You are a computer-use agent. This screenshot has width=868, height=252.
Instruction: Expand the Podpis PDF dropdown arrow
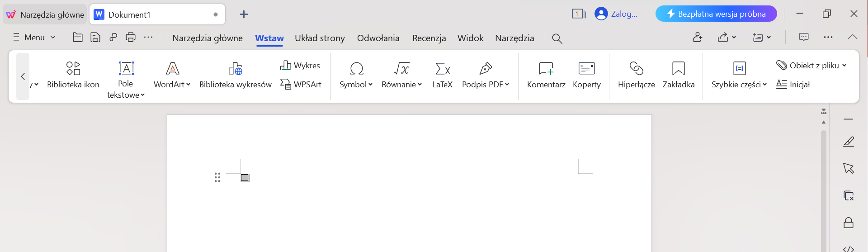507,85
